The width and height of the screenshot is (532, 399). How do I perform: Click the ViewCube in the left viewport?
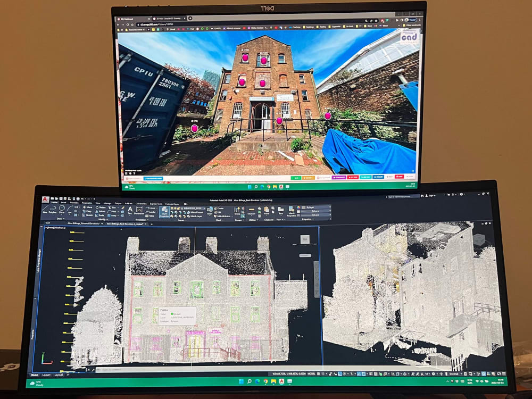(x=305, y=239)
